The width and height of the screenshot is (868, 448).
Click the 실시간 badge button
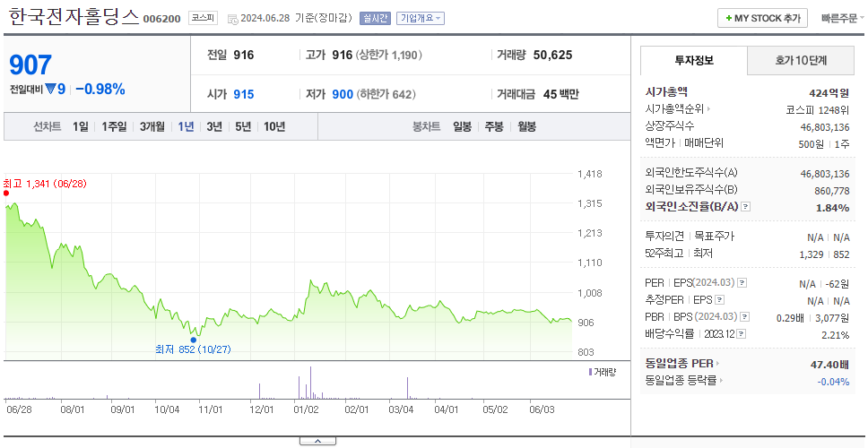pos(376,18)
